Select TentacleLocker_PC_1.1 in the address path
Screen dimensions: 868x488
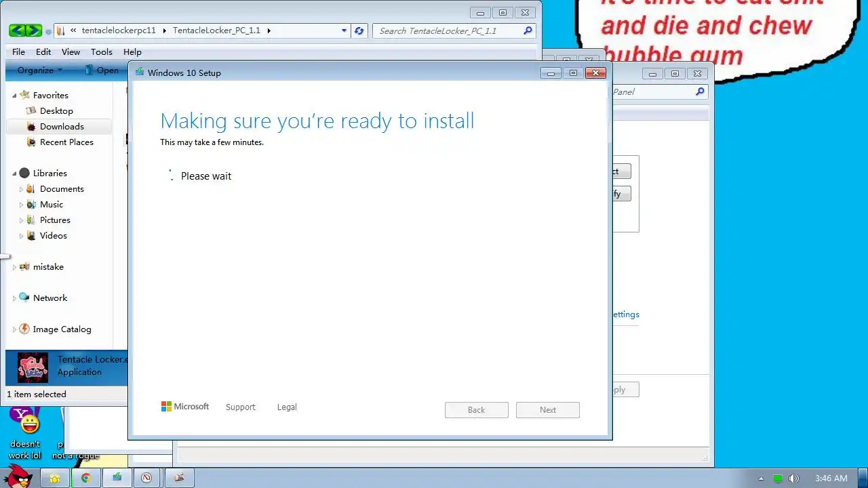point(216,30)
